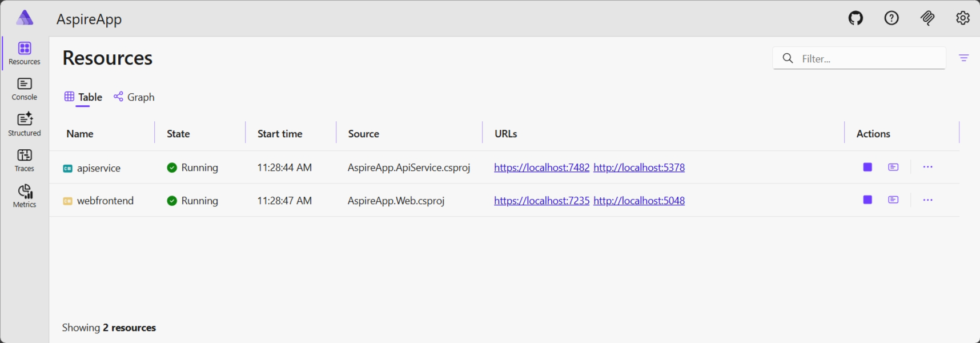This screenshot has height=343, width=980.
Task: Click the apiservice project icon
Action: tap(67, 168)
